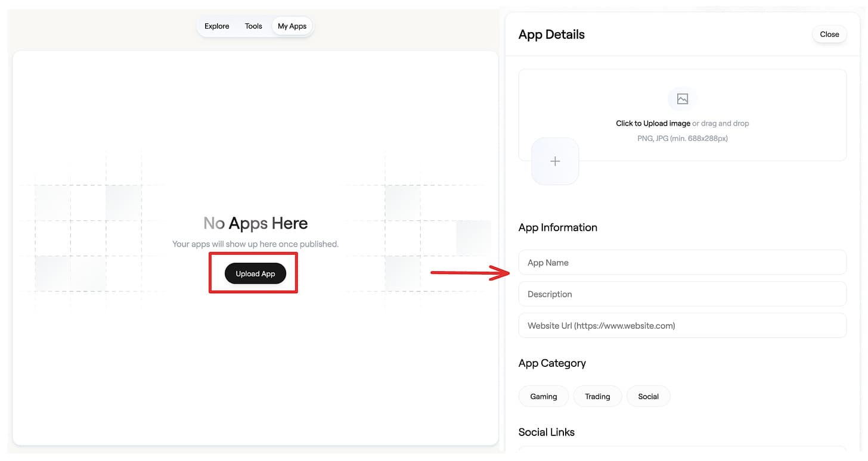Select the Trading category chip
This screenshot has width=868, height=461.
597,396
